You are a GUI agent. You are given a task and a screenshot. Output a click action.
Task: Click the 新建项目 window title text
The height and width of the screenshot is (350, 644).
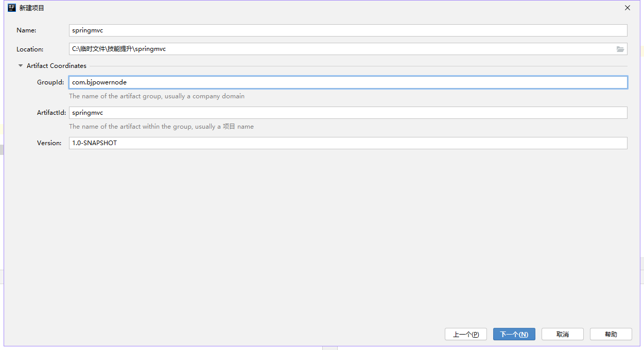click(x=32, y=8)
